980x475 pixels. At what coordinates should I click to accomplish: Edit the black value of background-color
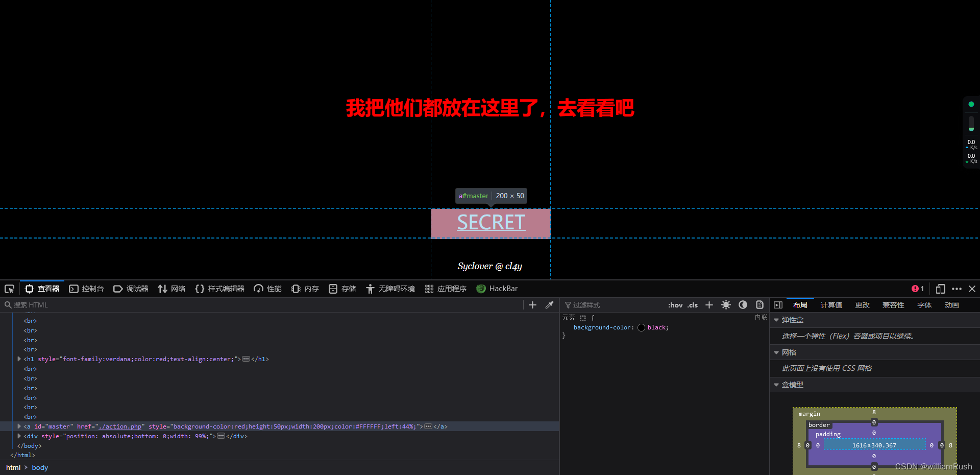pyautogui.click(x=656, y=328)
